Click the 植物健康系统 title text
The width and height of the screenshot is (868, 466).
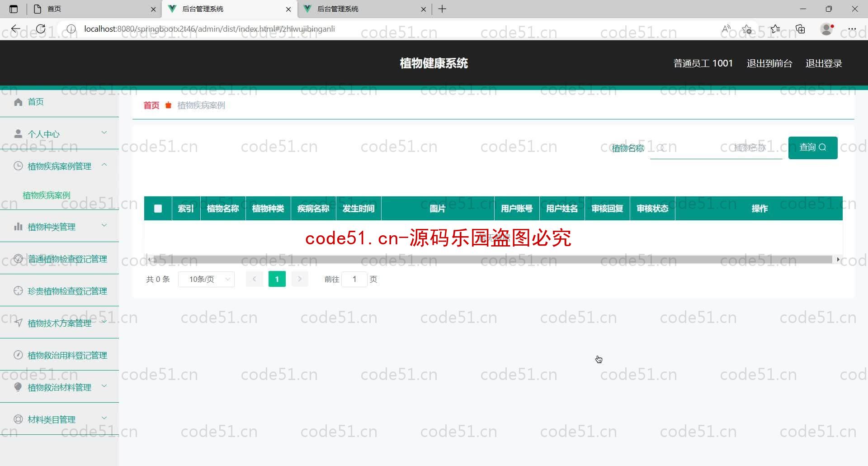tap(434, 63)
